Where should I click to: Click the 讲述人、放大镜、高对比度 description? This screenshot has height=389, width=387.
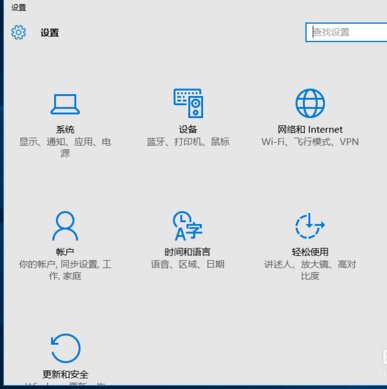(x=310, y=270)
